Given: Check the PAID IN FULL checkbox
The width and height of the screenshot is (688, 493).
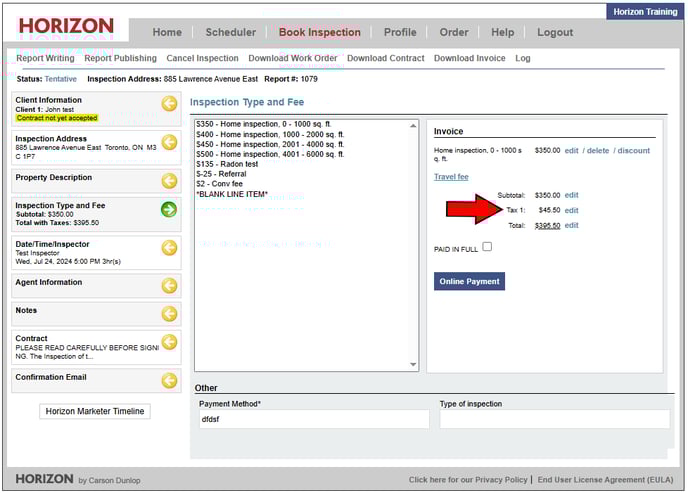Looking at the screenshot, I should point(487,247).
